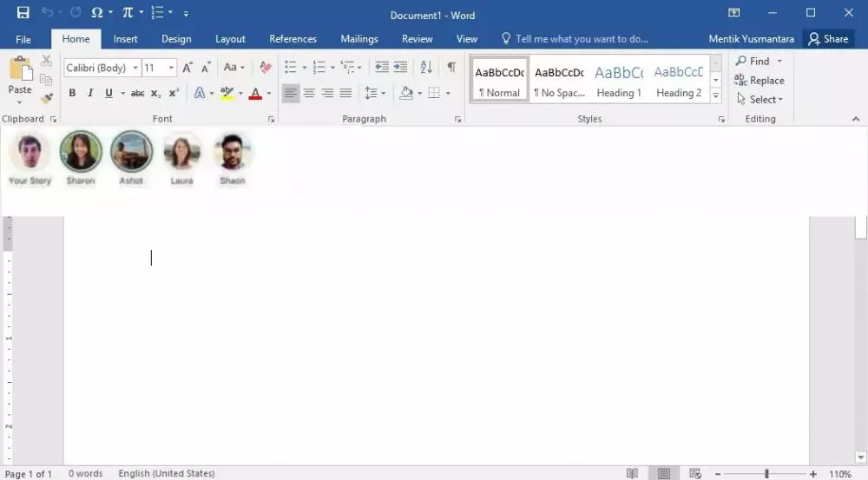Click the Sort A-Z icon

[x=426, y=68]
